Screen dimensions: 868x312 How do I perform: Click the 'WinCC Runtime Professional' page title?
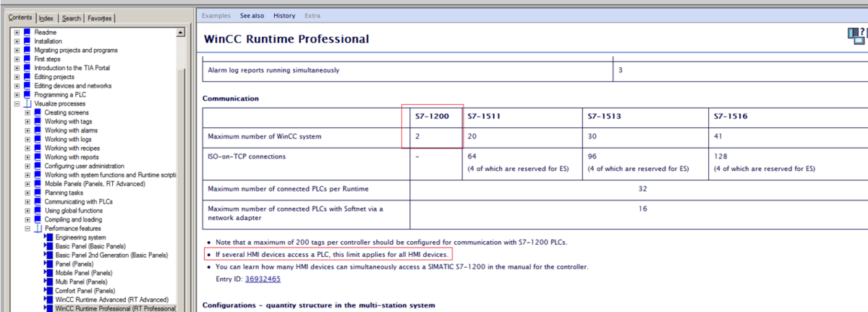pyautogui.click(x=286, y=39)
